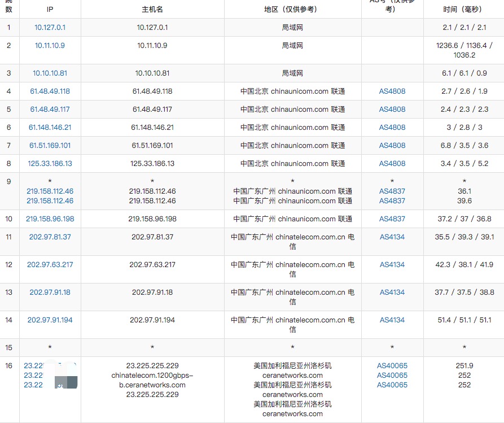
Task: Click the 202.97.81.37 IP link
Action: coord(50,237)
